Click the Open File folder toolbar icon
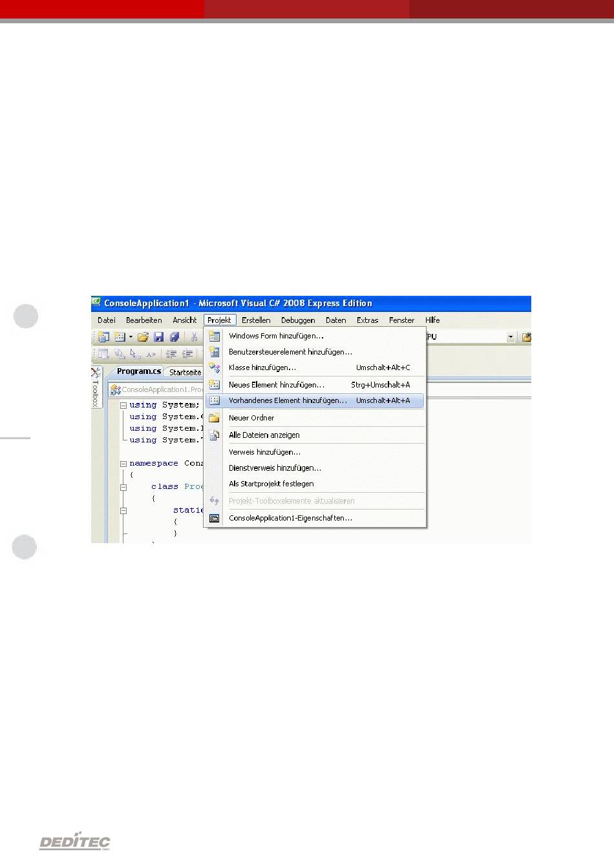Screen dimensions: 614x868 pyautogui.click(x=143, y=336)
